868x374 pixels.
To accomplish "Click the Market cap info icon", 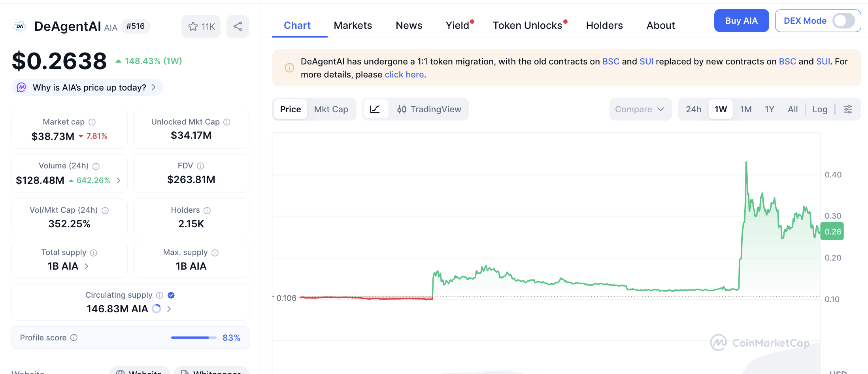I will coord(92,122).
